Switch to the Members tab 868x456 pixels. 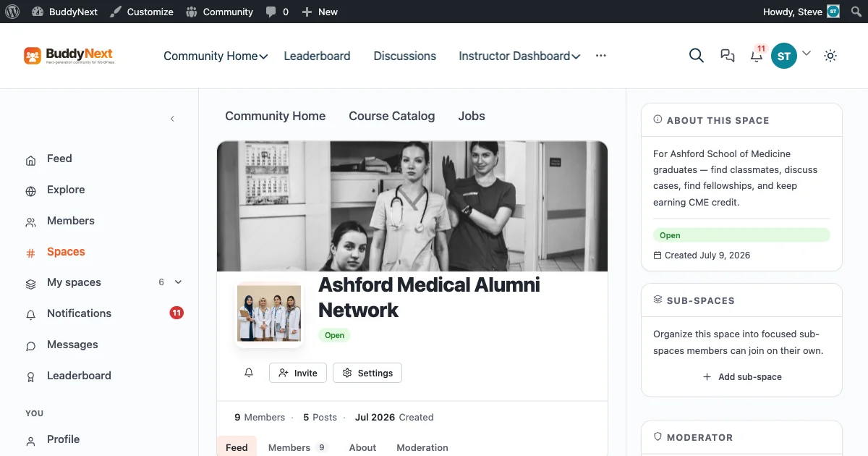pyautogui.click(x=298, y=447)
